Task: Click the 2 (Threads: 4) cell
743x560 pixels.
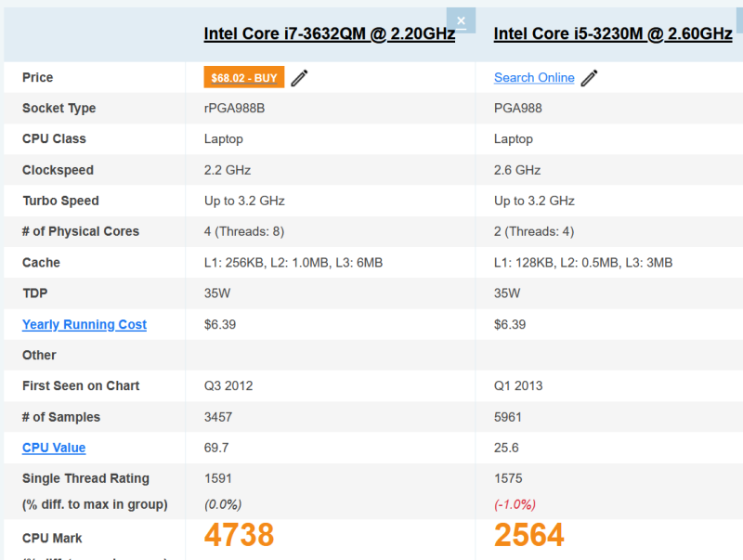Action: pyautogui.click(x=533, y=231)
